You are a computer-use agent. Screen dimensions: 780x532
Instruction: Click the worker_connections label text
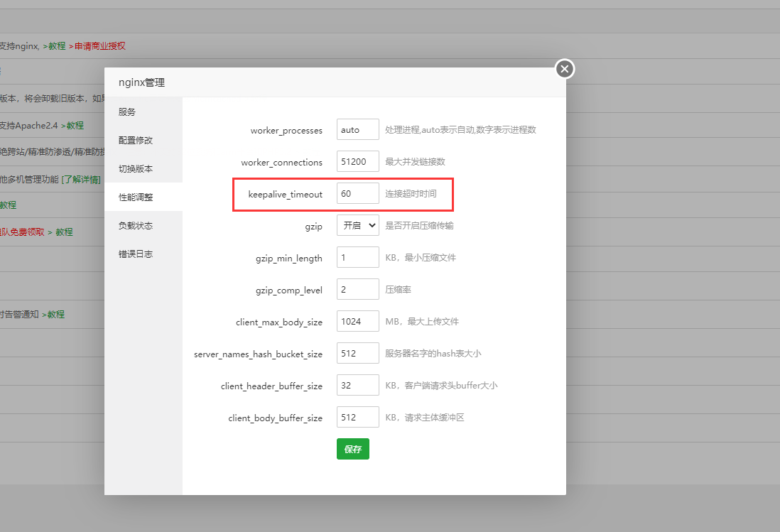click(281, 162)
